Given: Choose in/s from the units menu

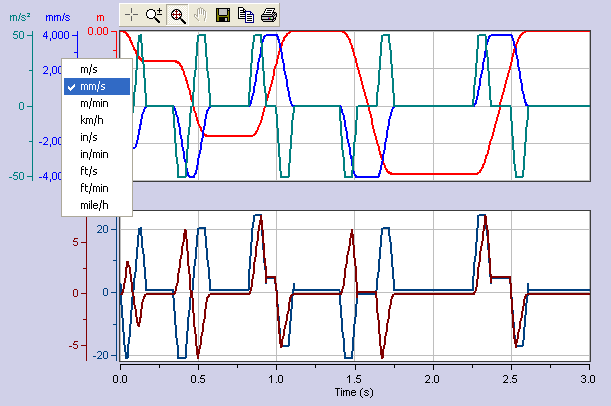Looking at the screenshot, I should 88,137.
